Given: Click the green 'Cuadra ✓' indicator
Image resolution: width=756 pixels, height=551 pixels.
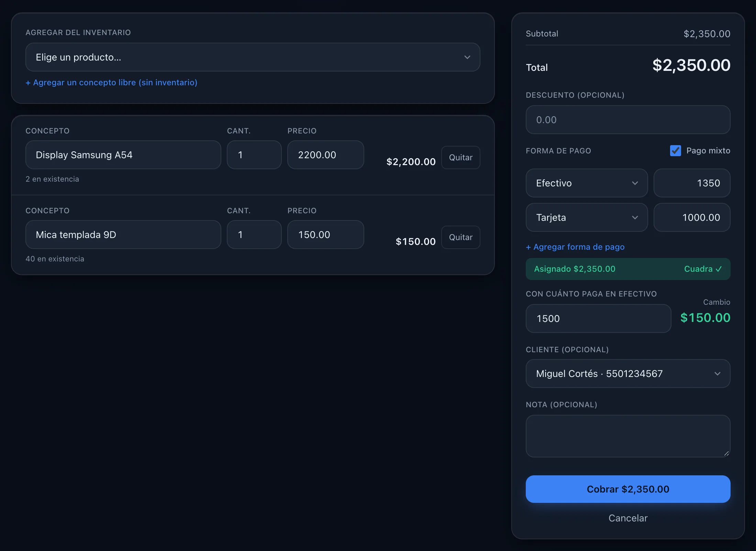Looking at the screenshot, I should [703, 269].
